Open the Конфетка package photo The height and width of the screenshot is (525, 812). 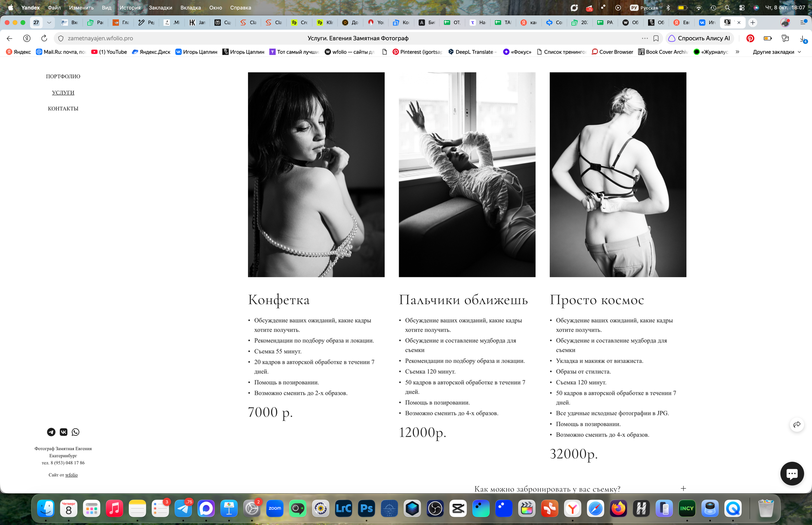316,174
